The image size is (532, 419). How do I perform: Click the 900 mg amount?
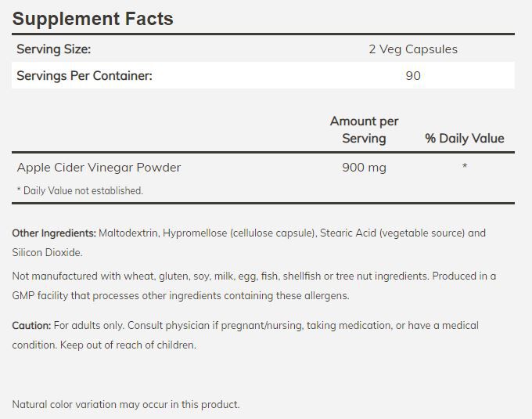364,167
